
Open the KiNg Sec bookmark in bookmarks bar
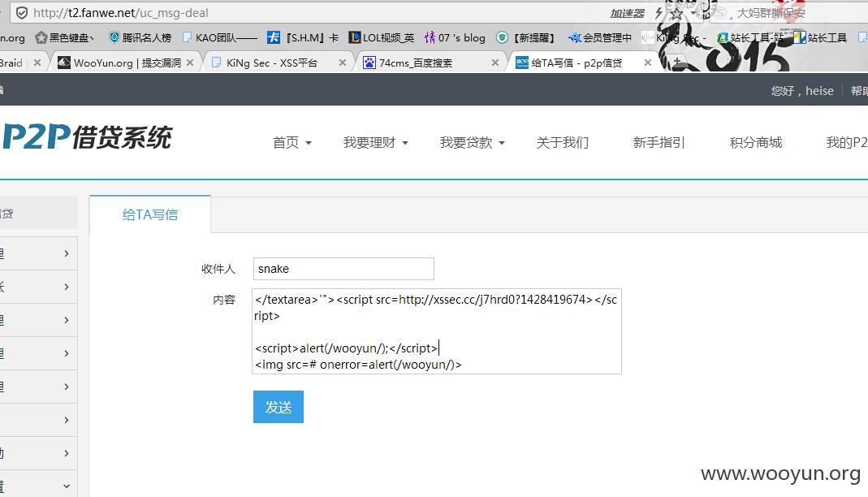click(674, 37)
